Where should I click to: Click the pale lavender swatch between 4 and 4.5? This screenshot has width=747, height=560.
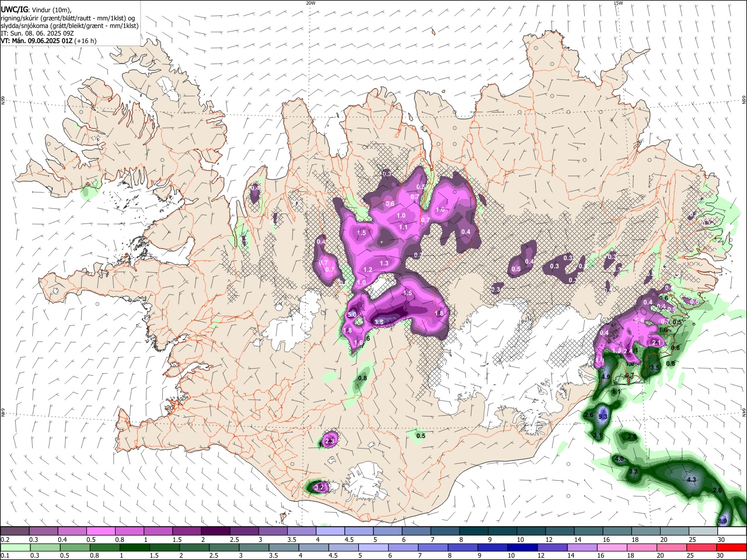point(330,531)
